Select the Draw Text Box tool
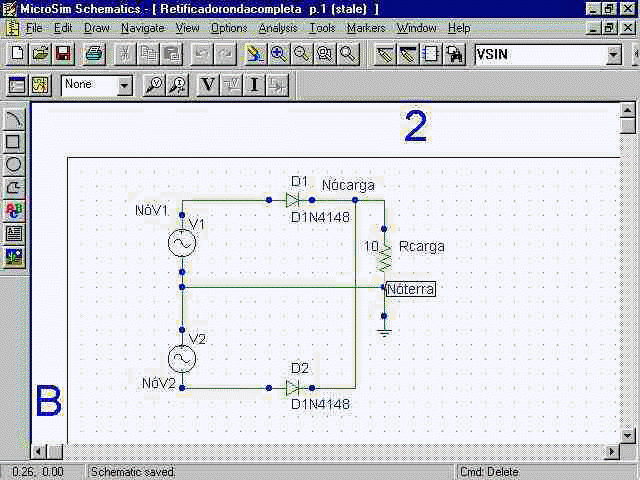This screenshot has height=480, width=640. coord(14,233)
